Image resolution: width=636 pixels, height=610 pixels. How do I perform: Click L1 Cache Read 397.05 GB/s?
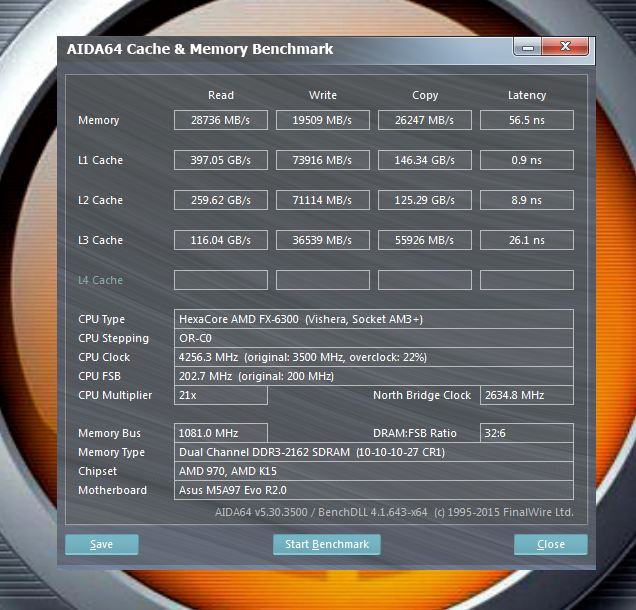click(221, 160)
